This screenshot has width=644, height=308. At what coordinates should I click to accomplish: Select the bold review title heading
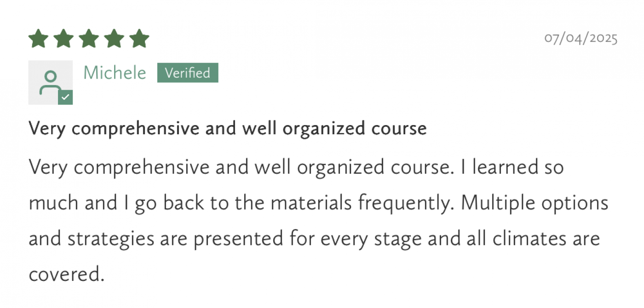228,129
